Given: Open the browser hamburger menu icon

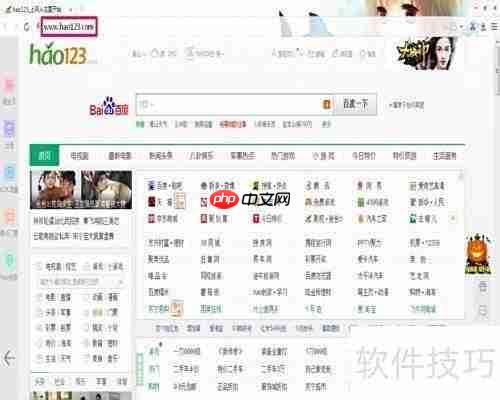Looking at the screenshot, I should pos(495,27).
